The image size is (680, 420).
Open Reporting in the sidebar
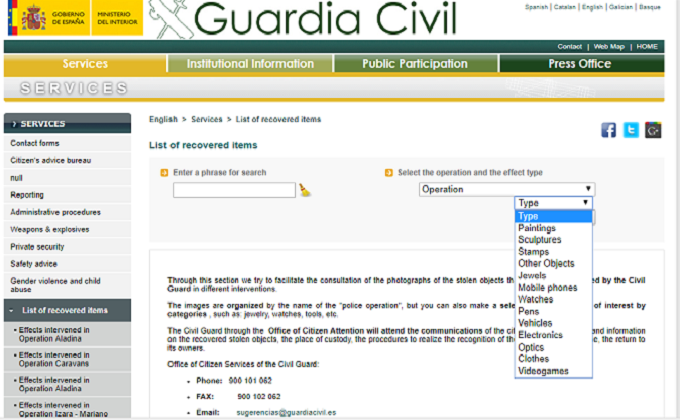[67, 195]
